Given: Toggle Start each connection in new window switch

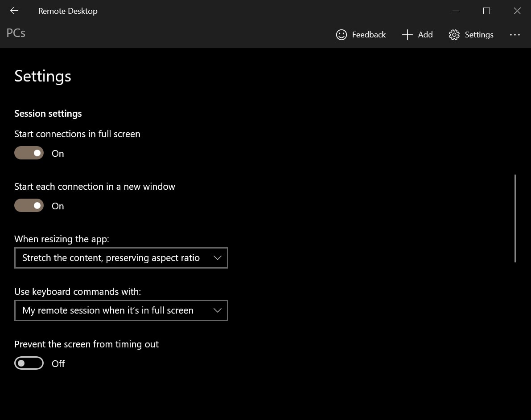Looking at the screenshot, I should point(29,205).
